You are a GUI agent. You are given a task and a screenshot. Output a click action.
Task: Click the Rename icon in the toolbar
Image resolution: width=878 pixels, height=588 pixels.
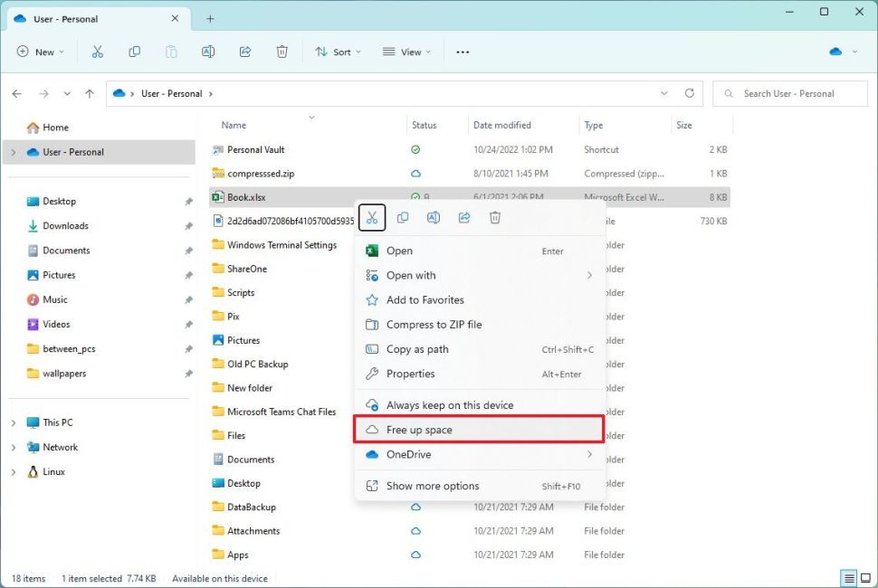point(208,52)
